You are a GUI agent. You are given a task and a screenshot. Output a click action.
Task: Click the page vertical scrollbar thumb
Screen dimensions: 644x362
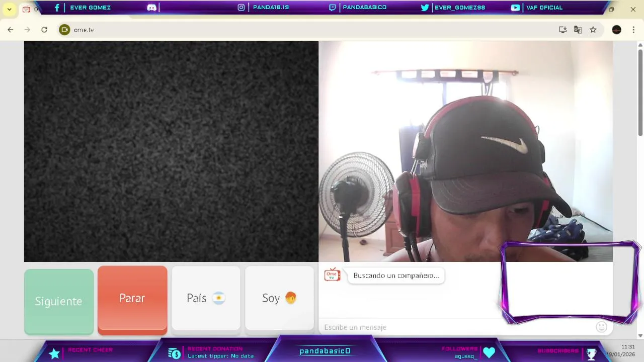click(640, 92)
